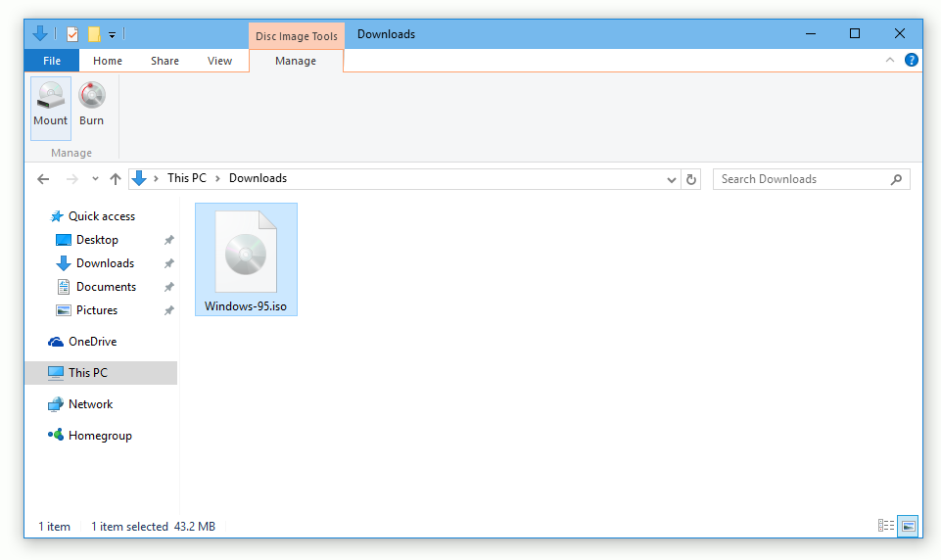Go back using the back arrow
The image size is (941, 560).
(x=43, y=179)
